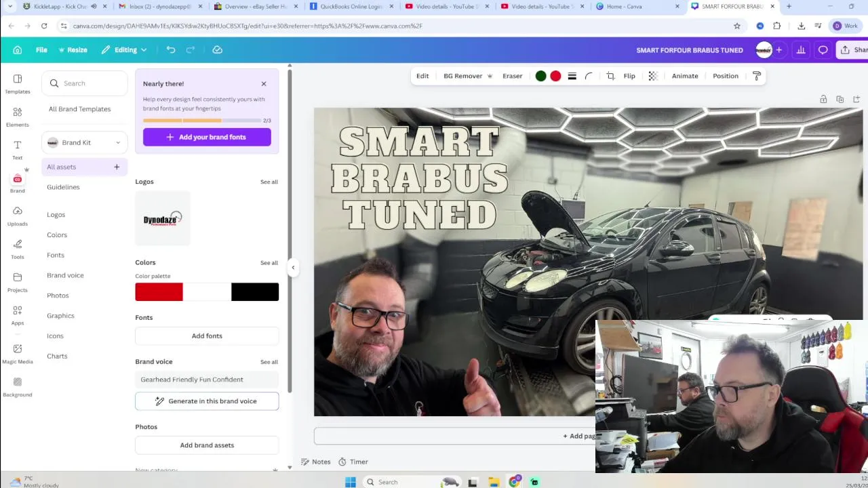The width and height of the screenshot is (868, 488).
Task: See all Logos
Action: tap(269, 182)
